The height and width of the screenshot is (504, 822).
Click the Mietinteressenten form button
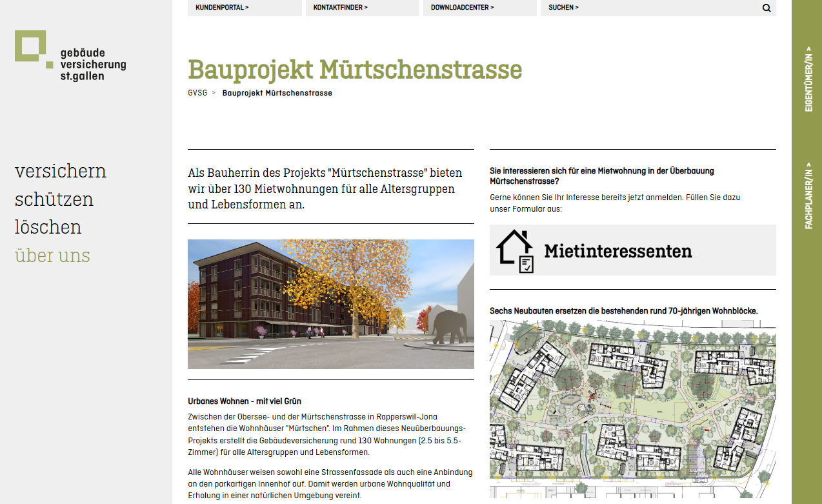tap(632, 250)
